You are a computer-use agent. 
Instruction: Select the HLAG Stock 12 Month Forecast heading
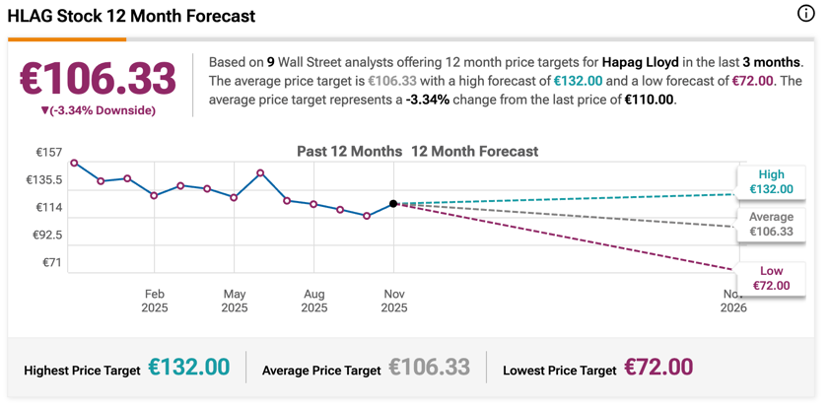[131, 16]
